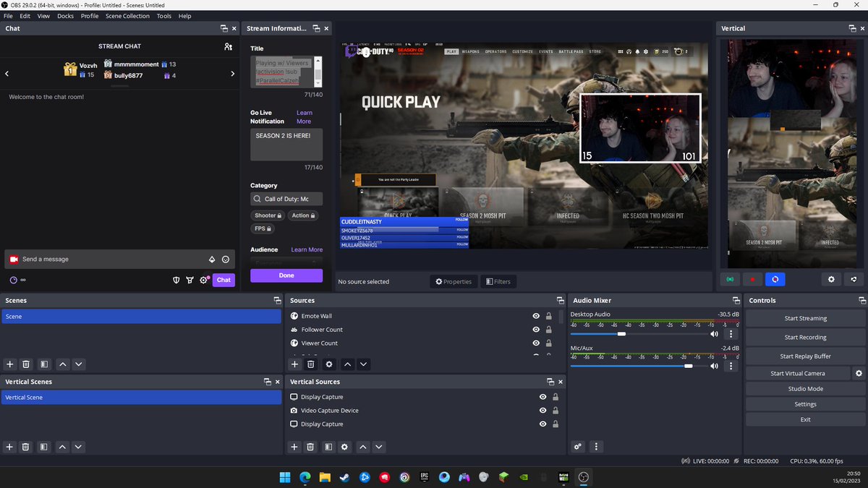The width and height of the screenshot is (868, 488).
Task: Click Start Streaming button
Action: click(805, 318)
